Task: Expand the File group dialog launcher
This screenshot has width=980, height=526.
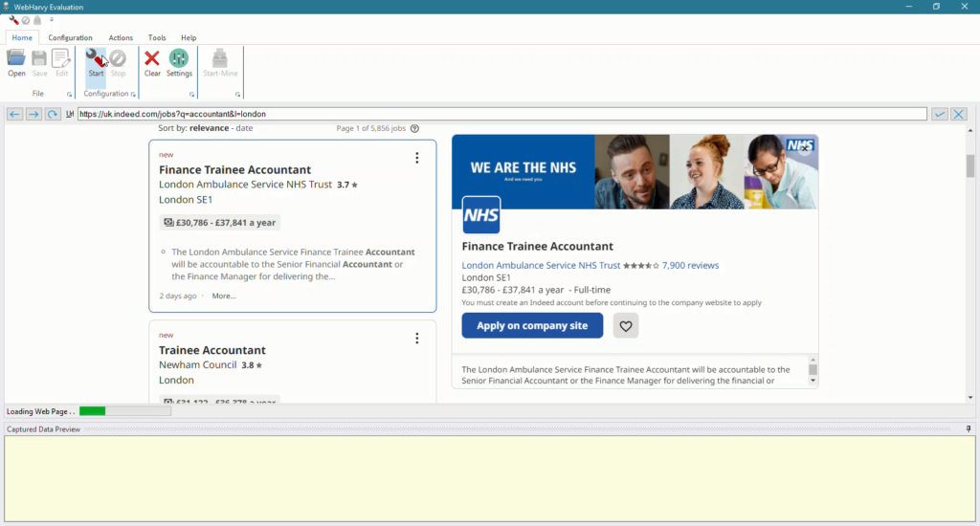Action: tap(69, 95)
